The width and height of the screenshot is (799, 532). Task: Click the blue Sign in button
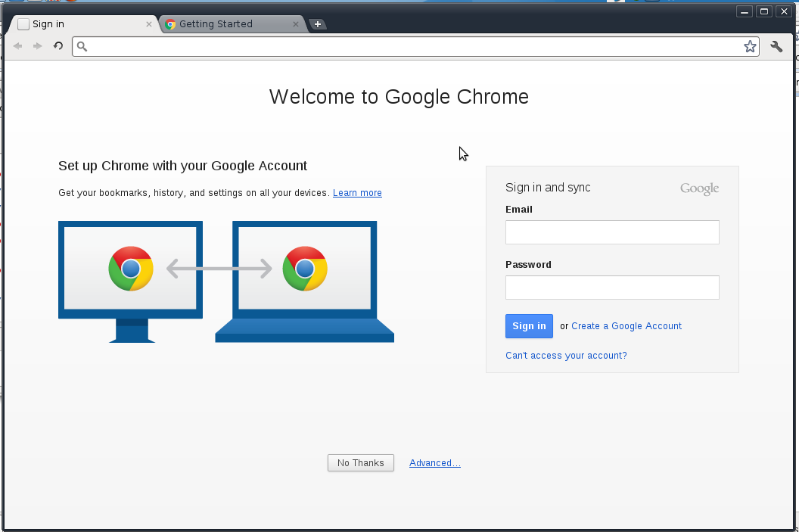point(529,326)
